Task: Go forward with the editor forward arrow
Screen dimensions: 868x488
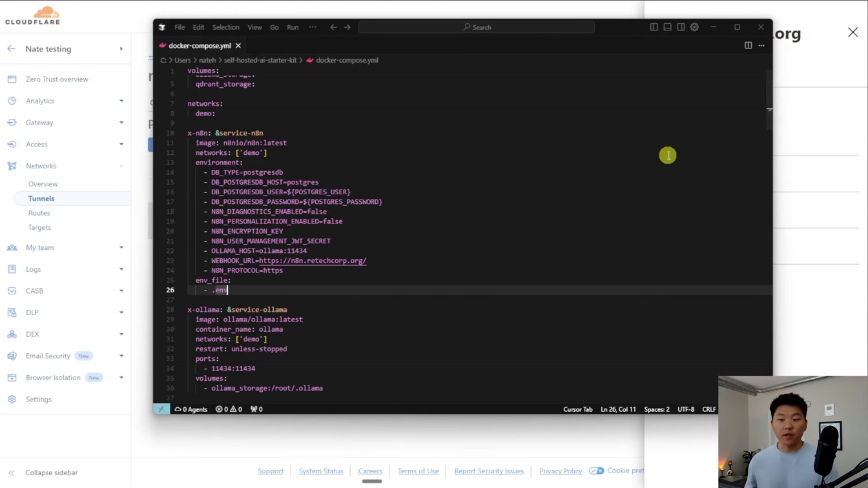Action: pos(347,27)
